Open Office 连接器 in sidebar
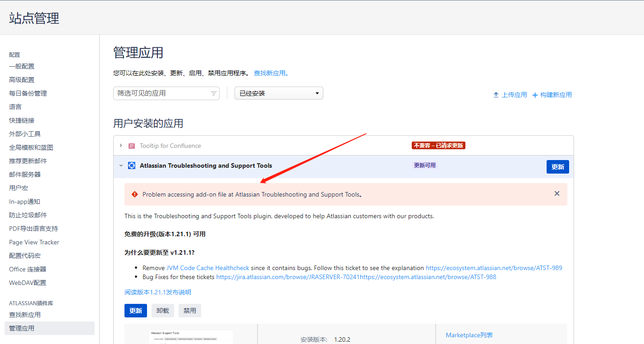 (x=28, y=269)
